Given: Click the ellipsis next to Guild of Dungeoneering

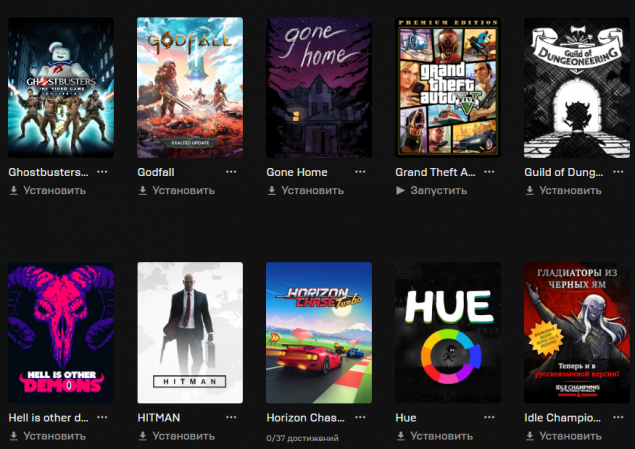Looking at the screenshot, I should tap(618, 172).
